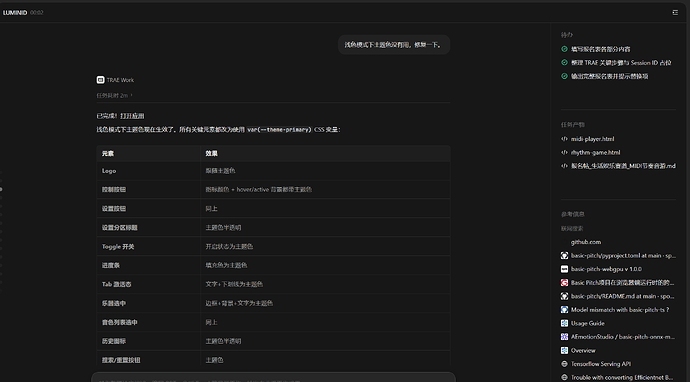Click the code icon beside rhythm-game.html
Image resolution: width=690 pixels, height=382 pixels.
(x=564, y=152)
